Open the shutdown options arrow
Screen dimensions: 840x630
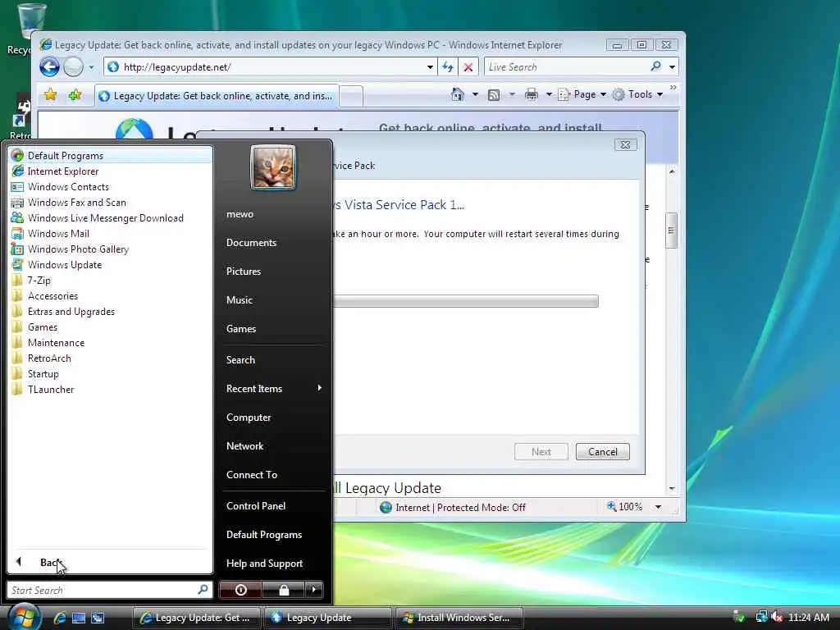coord(314,590)
